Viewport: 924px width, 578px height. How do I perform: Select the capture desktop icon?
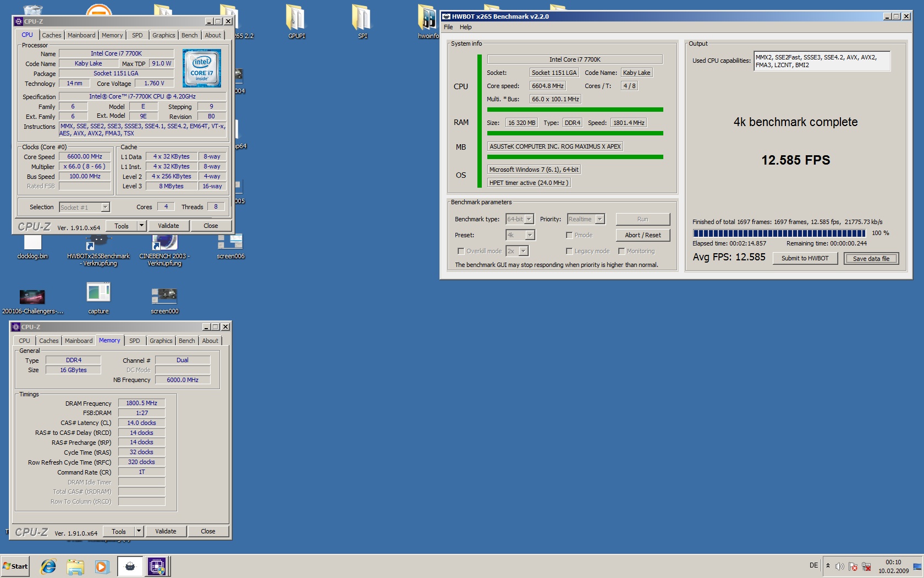(98, 297)
